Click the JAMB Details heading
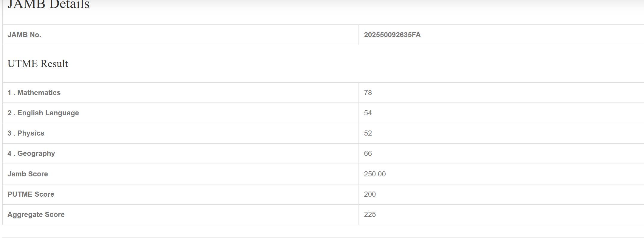 [x=48, y=4]
